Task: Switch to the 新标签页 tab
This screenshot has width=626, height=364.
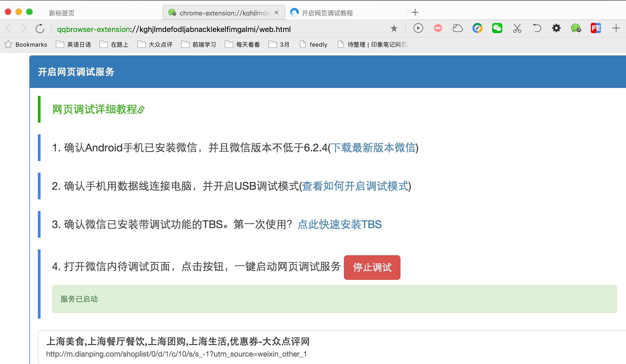Action: pos(62,13)
